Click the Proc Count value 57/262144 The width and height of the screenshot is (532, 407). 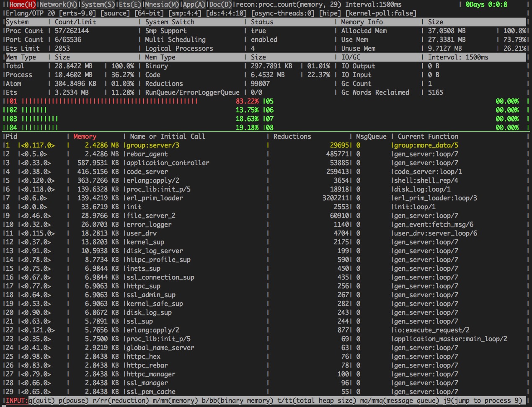[72, 31]
